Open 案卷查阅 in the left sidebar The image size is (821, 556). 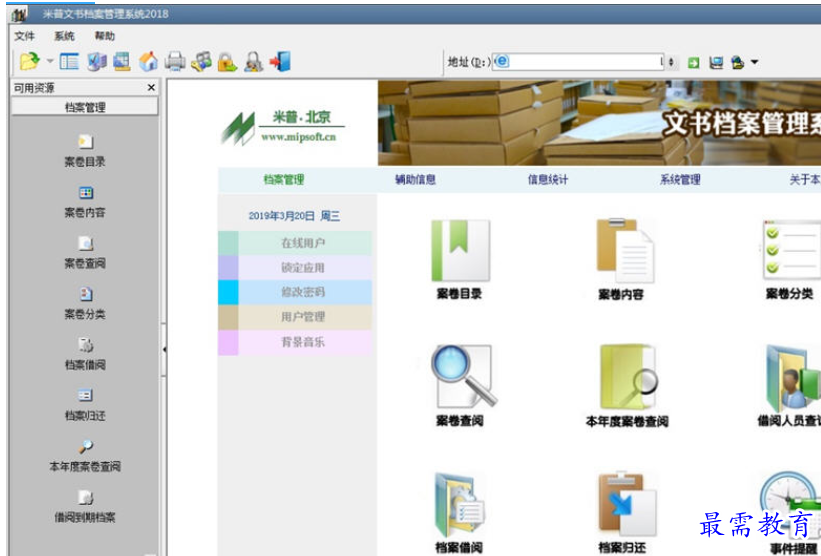coord(85,253)
